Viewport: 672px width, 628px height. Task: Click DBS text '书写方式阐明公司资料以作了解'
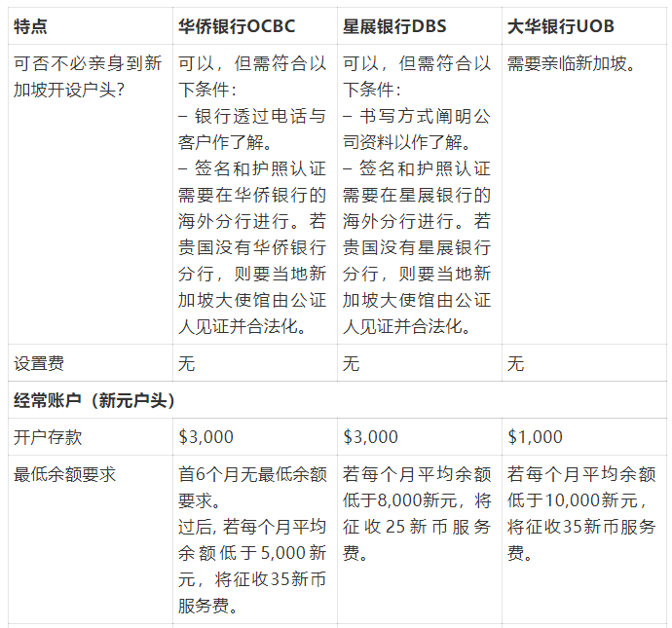(417, 129)
